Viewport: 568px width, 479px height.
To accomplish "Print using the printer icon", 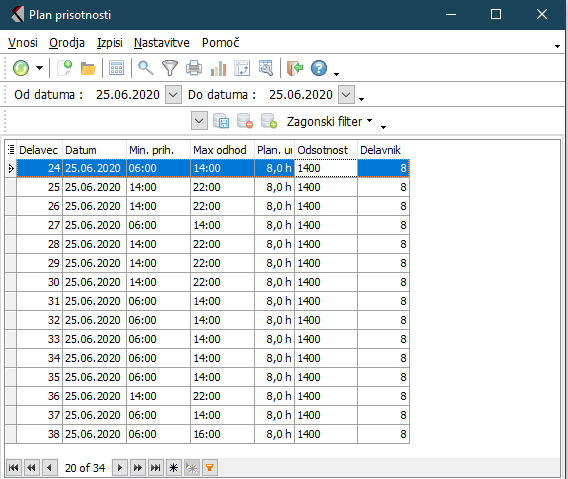I will click(x=194, y=68).
